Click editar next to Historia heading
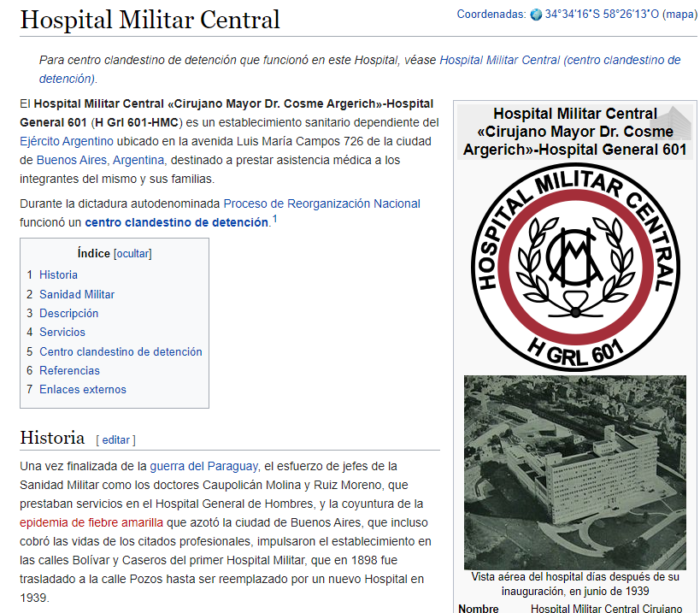 (x=115, y=440)
